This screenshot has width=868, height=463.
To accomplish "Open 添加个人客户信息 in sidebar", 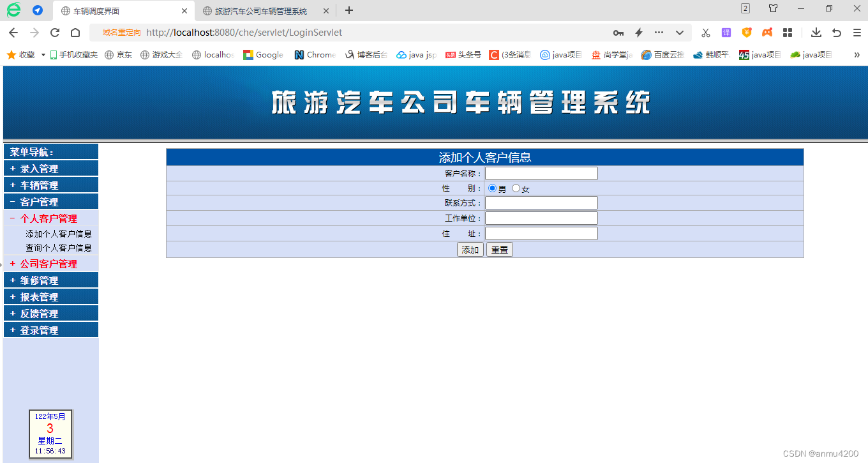I will 59,234.
